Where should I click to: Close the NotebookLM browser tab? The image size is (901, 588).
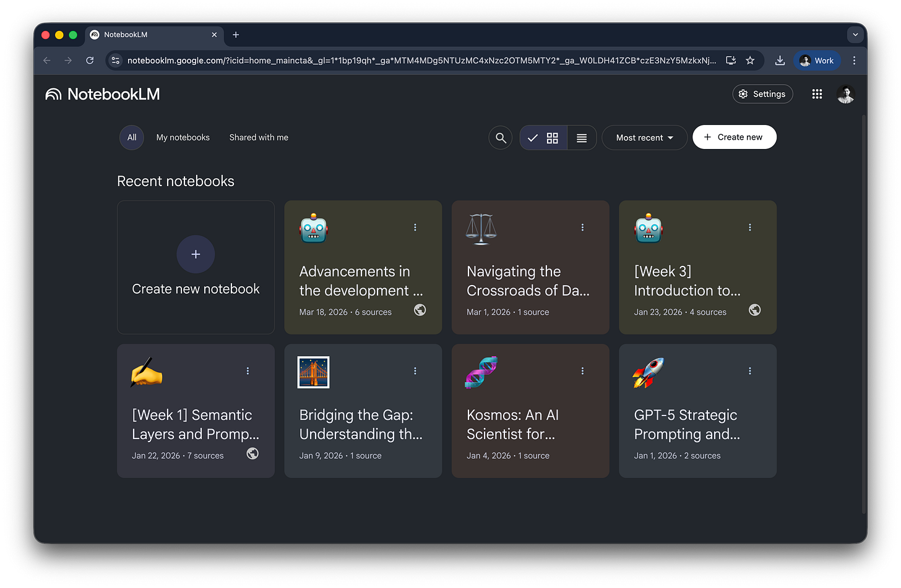[x=214, y=35]
